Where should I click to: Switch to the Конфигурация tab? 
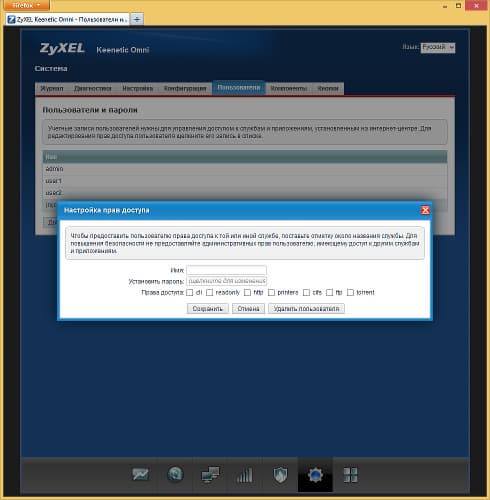[185, 88]
